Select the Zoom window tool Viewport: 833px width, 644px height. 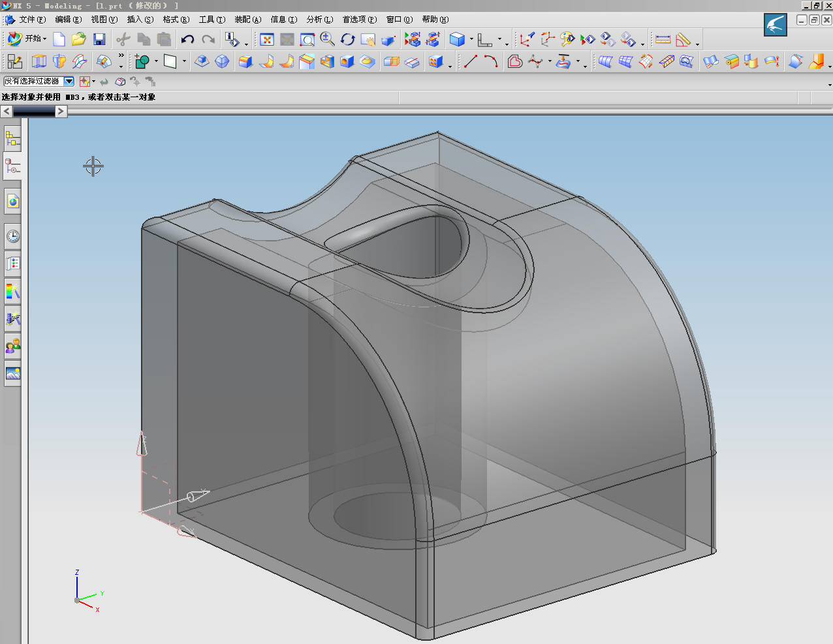[307, 40]
